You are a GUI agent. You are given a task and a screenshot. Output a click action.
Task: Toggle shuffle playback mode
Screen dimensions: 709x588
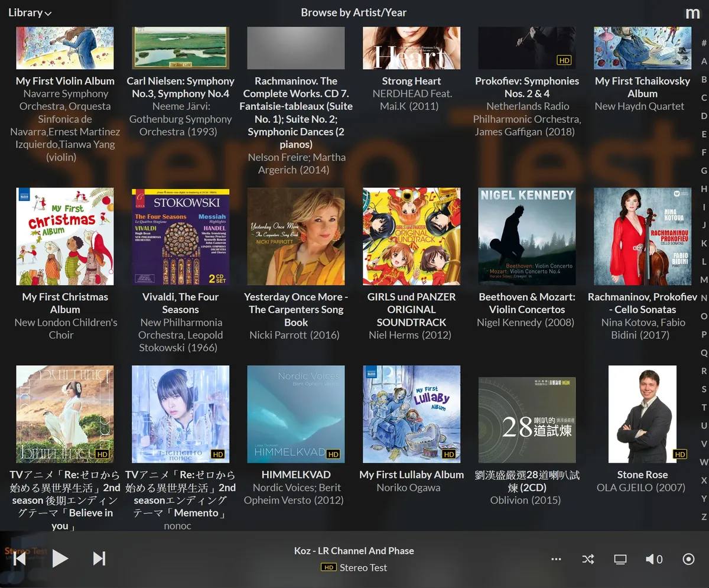pos(588,559)
